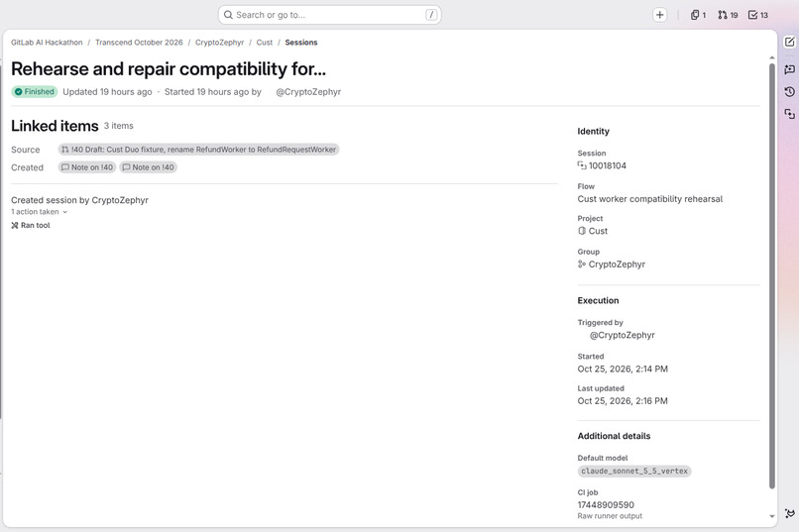
Task: Click Last updated Oct 25, 2026, 2:16 PM value
Action: tap(623, 400)
